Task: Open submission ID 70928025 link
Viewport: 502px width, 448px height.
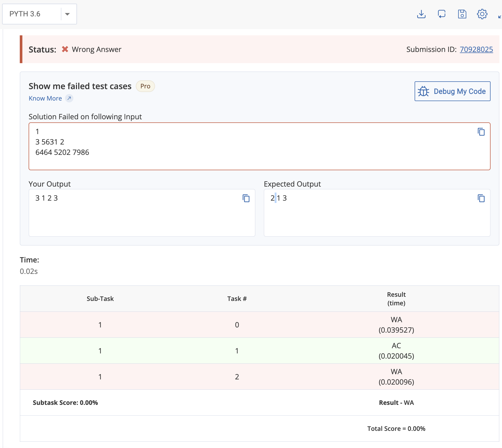Action: point(476,49)
